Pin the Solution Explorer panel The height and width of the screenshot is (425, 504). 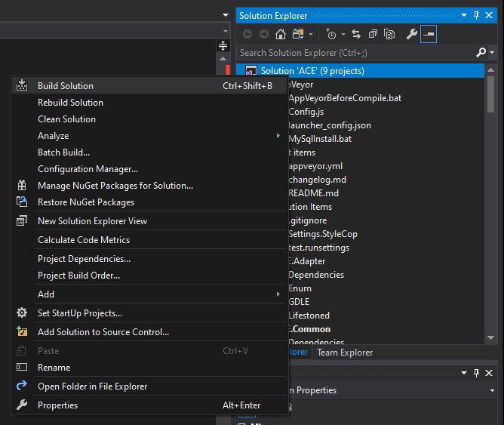[x=476, y=15]
